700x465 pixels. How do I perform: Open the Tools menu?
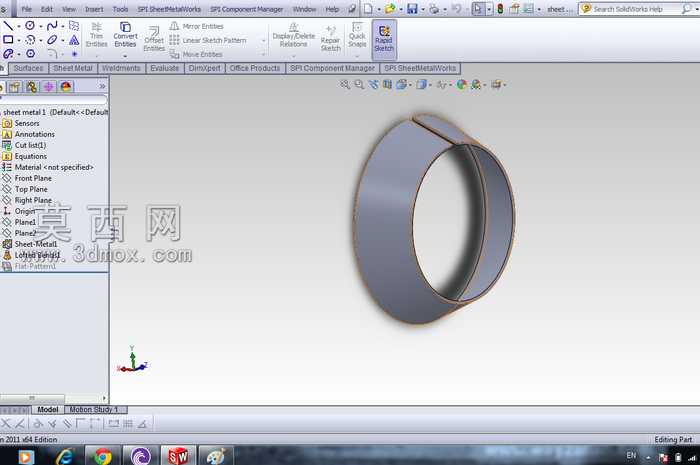121,9
